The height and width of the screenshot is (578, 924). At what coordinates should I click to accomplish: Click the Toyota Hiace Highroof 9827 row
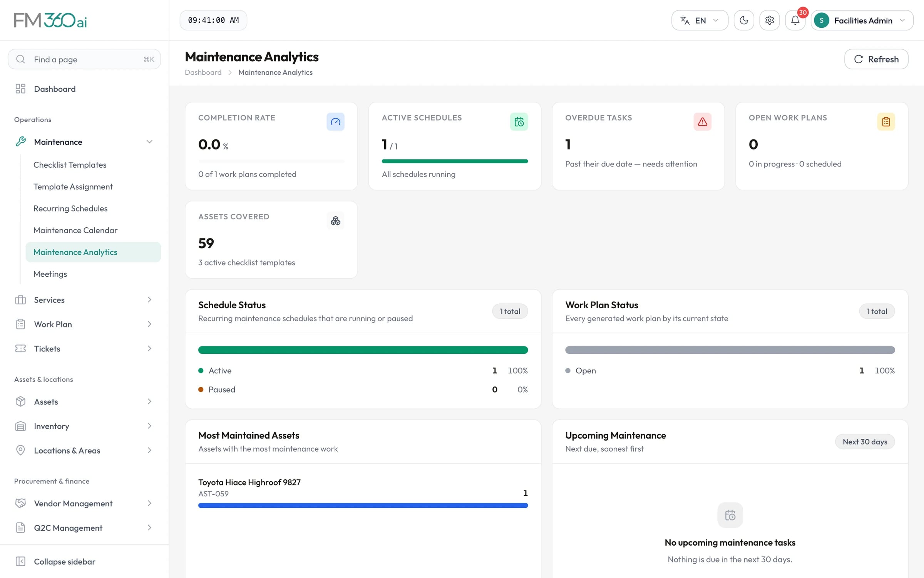[x=363, y=493]
